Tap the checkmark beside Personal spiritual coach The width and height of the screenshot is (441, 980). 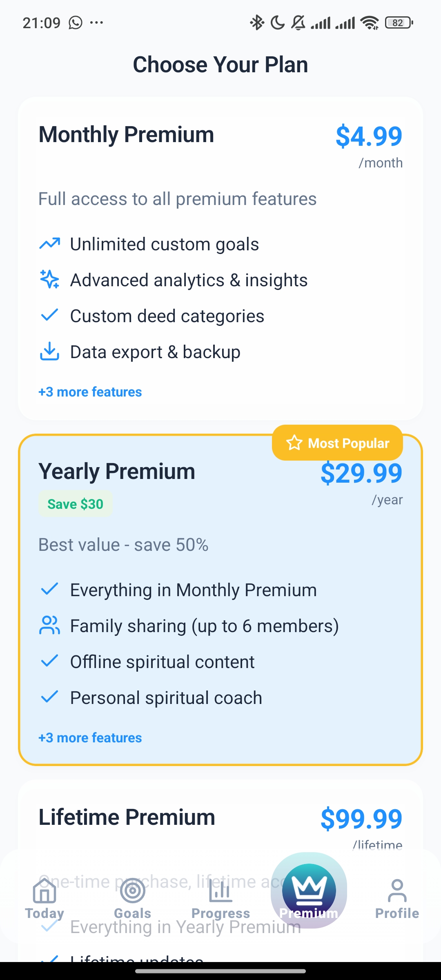49,697
